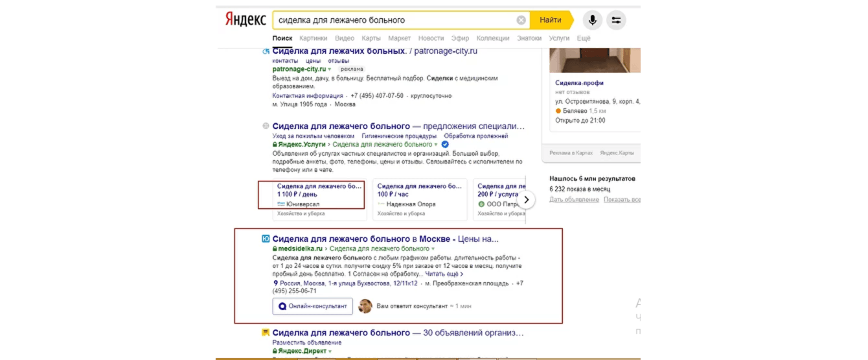The image size is (868, 360).
Task: Open the Уход за пожилым человеком sitelink
Action: pyautogui.click(x=314, y=136)
